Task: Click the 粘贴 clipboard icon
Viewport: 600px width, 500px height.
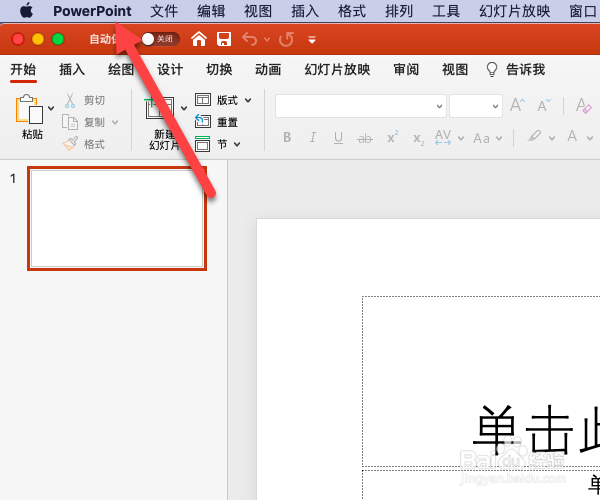Action: pos(29,109)
